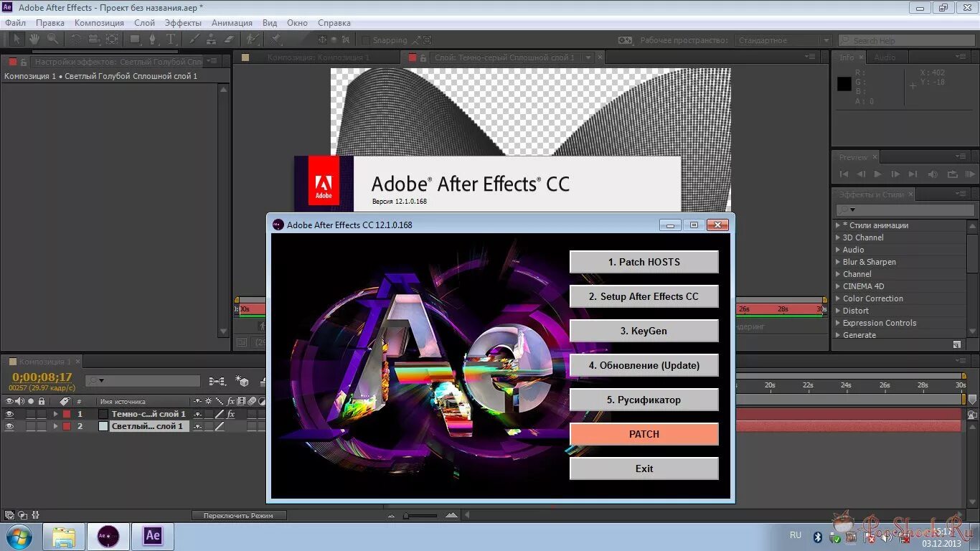The image size is (980, 551).
Task: Click the red label color of layer 1
Action: click(x=67, y=414)
